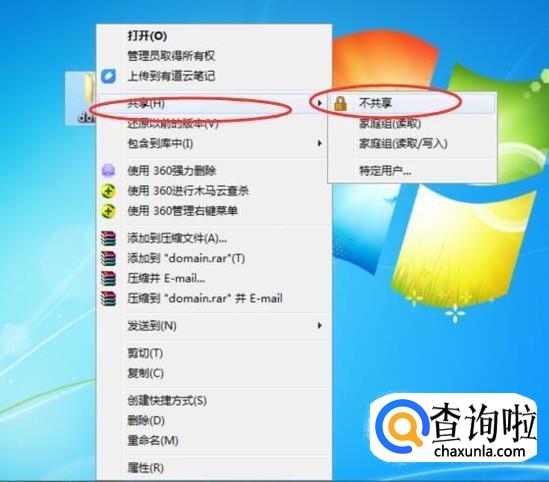Image resolution: width=549 pixels, height=482 pixels.
Task: Click the 360 manage right-click menu icon
Action: click(x=109, y=211)
